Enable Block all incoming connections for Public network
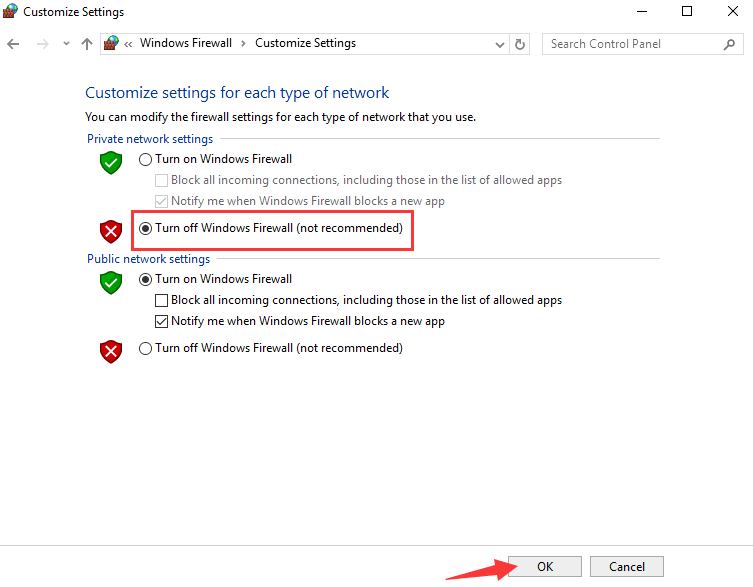Viewport: 753px width, 587px height. tap(162, 300)
